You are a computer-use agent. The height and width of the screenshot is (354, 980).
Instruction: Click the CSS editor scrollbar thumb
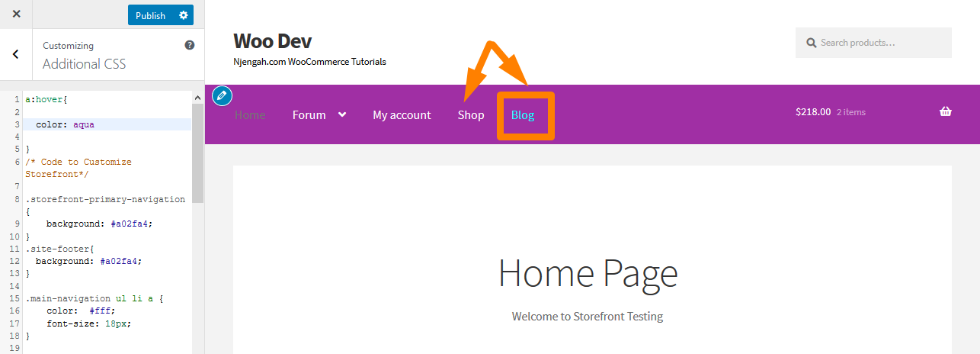click(x=197, y=154)
